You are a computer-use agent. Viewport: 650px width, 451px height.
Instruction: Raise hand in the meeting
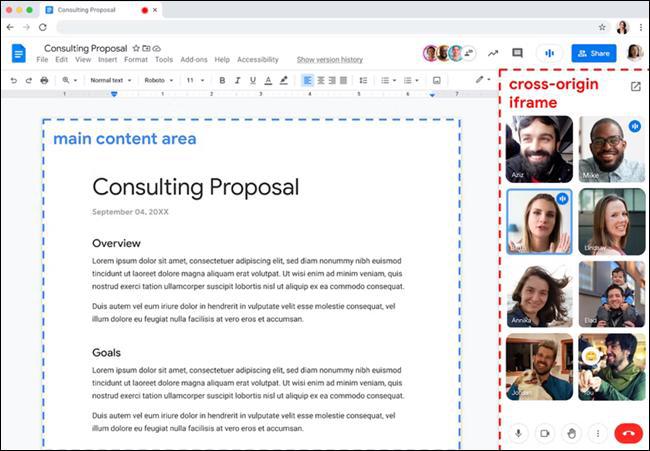(x=572, y=433)
